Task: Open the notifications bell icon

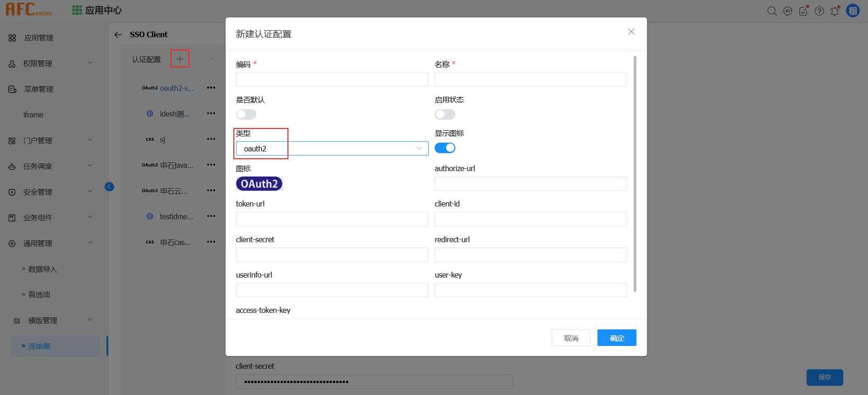Action: [x=835, y=11]
